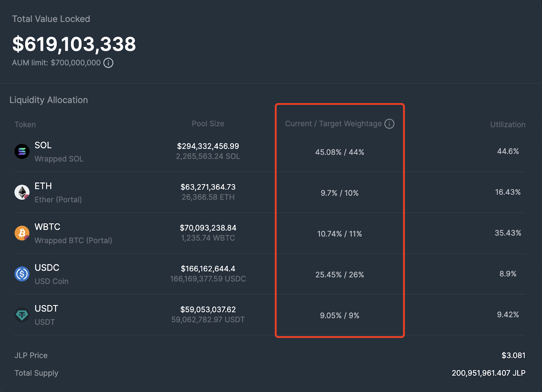Click the Pool Size column header
The height and width of the screenshot is (392, 542).
click(x=208, y=124)
